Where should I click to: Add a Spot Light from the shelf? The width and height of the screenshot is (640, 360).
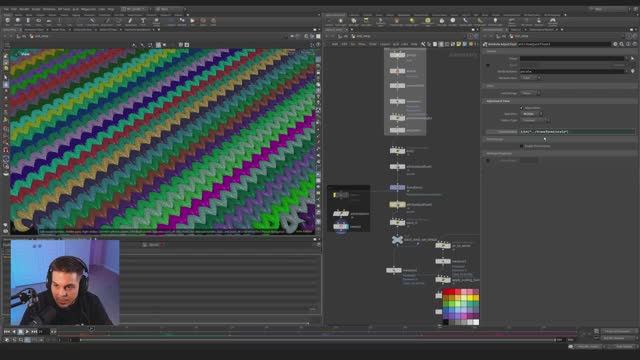pos(353,21)
